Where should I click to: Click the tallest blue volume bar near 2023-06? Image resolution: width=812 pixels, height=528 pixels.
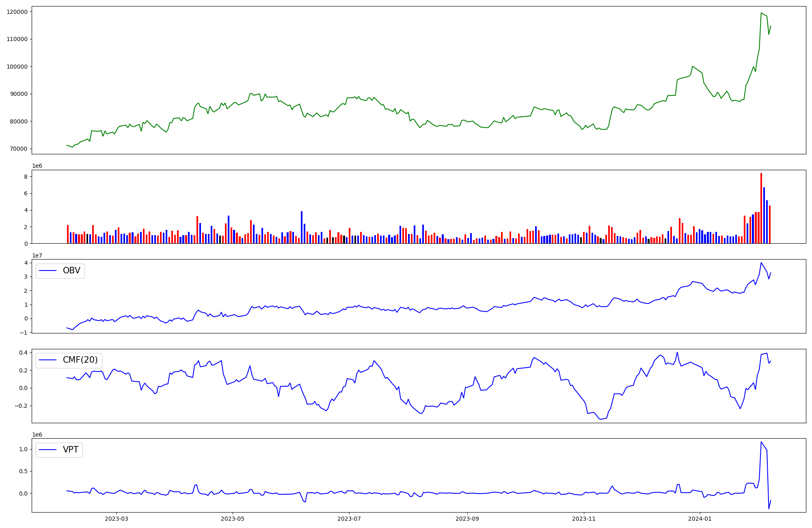point(302,227)
